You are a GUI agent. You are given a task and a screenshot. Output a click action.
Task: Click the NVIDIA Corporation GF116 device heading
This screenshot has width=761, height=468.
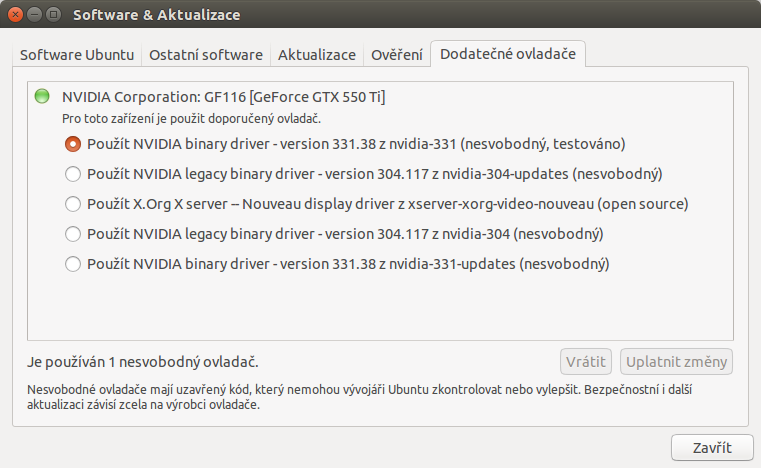(224, 97)
